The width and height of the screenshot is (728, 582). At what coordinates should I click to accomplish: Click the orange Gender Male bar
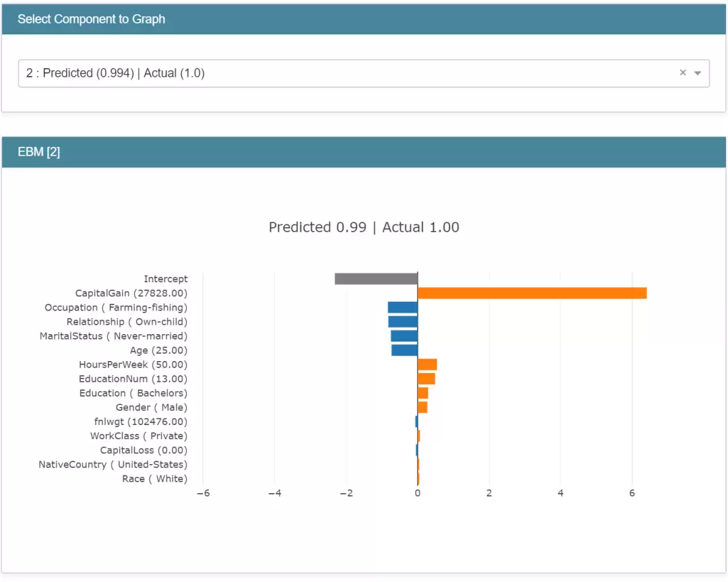tap(423, 407)
